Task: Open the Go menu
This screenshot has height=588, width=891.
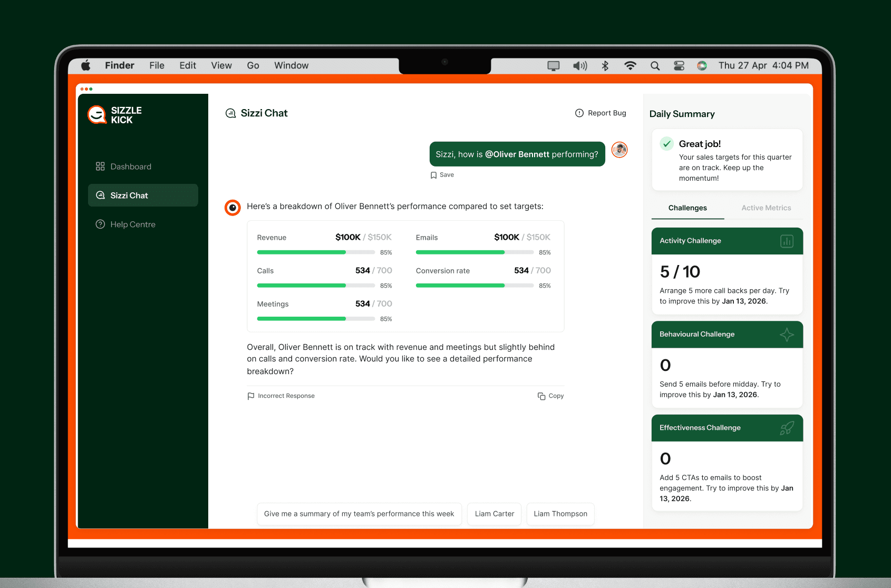Action: coord(253,65)
